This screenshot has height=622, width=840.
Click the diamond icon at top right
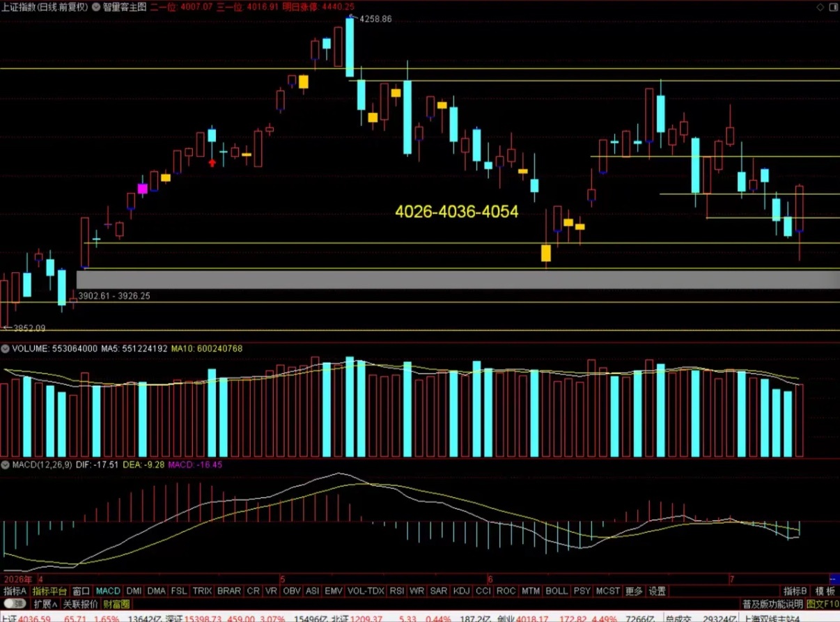[820, 7]
